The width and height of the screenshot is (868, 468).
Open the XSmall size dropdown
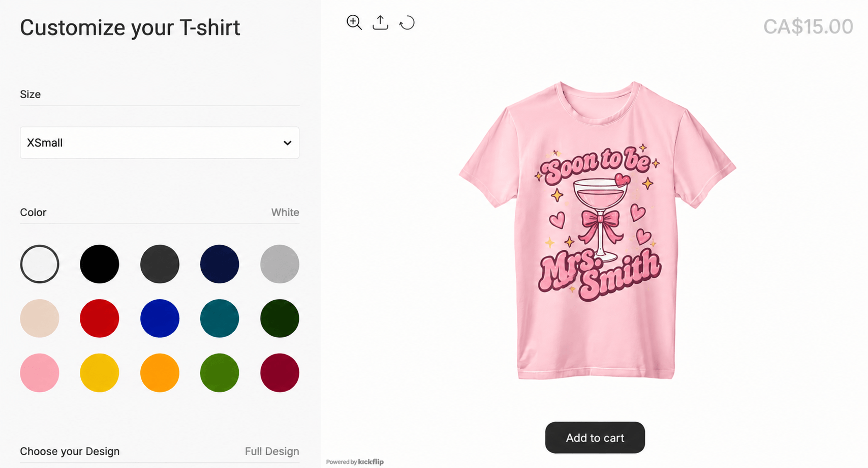click(x=160, y=142)
